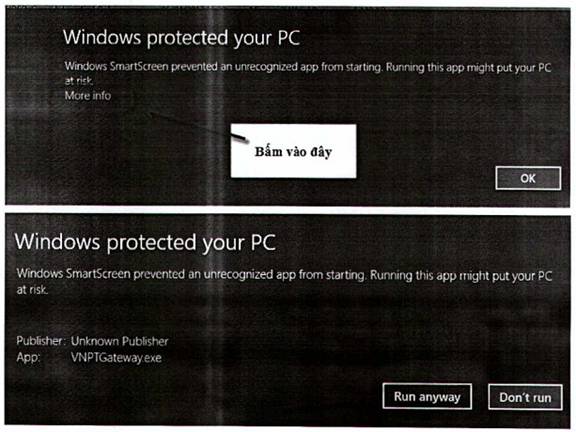Click the Bấm vào đây callout box
Image resolution: width=576 pixels, height=432 pixels.
pyautogui.click(x=293, y=151)
